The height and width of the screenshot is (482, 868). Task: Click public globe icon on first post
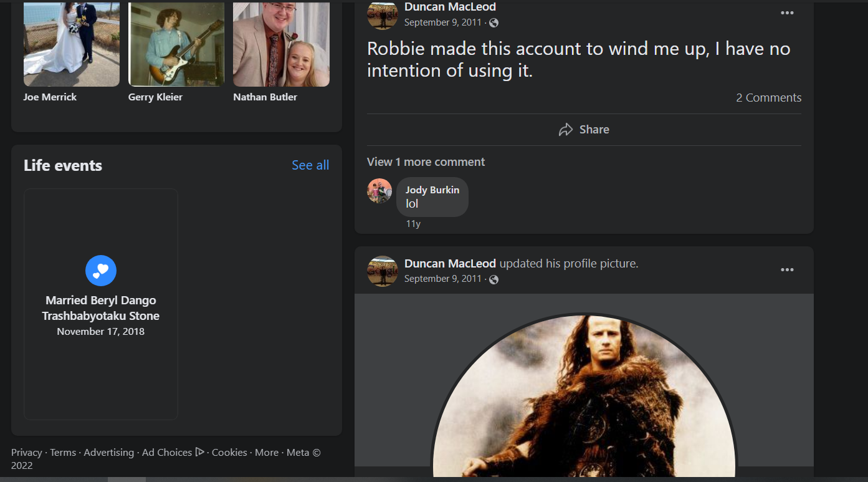point(494,23)
